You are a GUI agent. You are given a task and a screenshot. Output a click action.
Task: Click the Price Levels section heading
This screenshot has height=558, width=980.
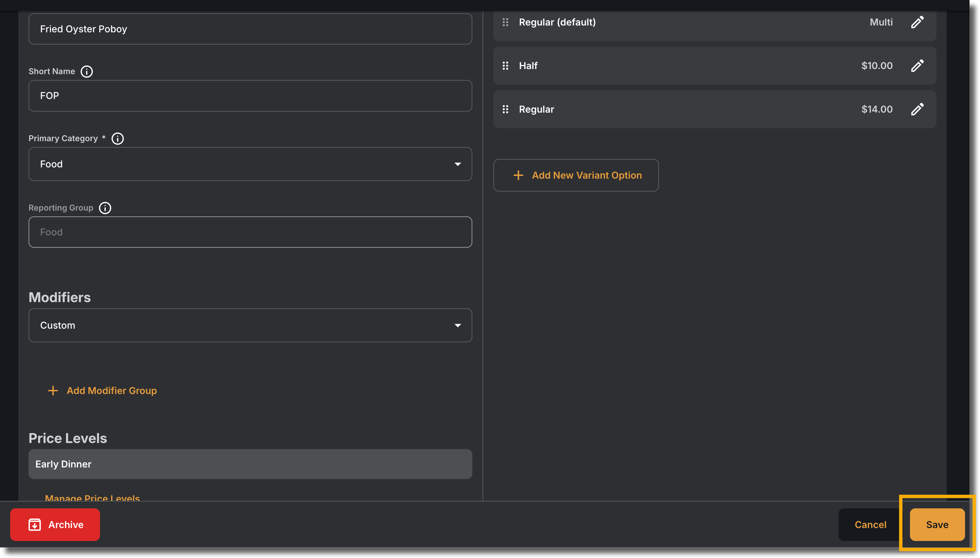[68, 438]
